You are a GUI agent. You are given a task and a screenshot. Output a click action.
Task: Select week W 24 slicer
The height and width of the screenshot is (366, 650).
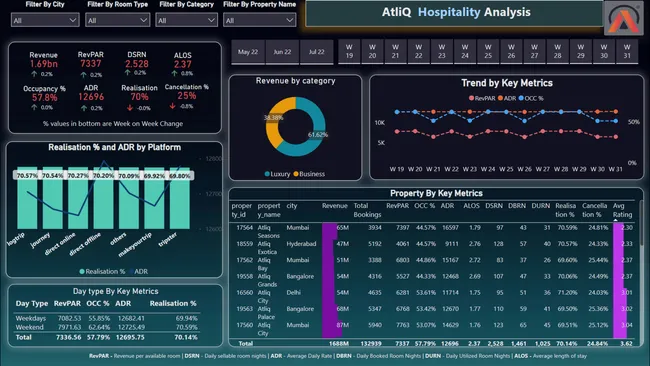[465, 51]
